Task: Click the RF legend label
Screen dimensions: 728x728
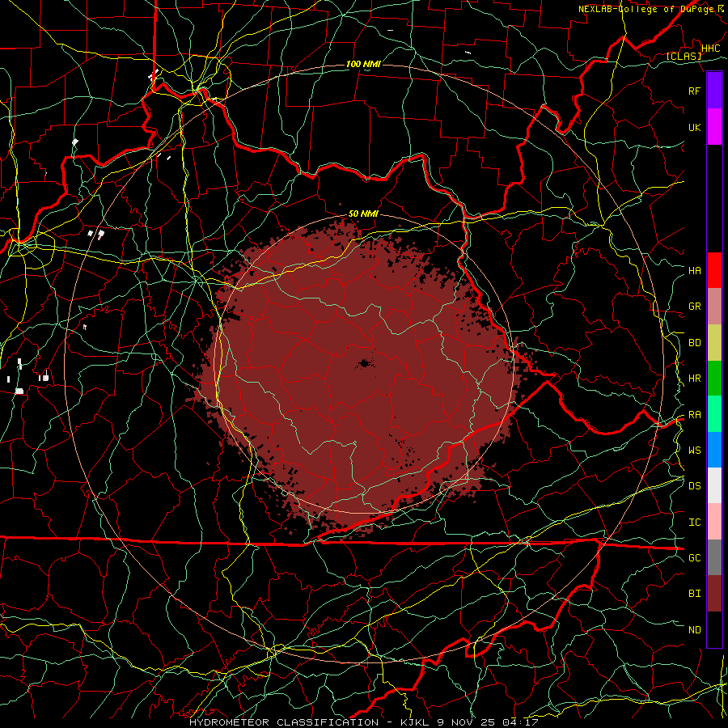Action: click(695, 91)
